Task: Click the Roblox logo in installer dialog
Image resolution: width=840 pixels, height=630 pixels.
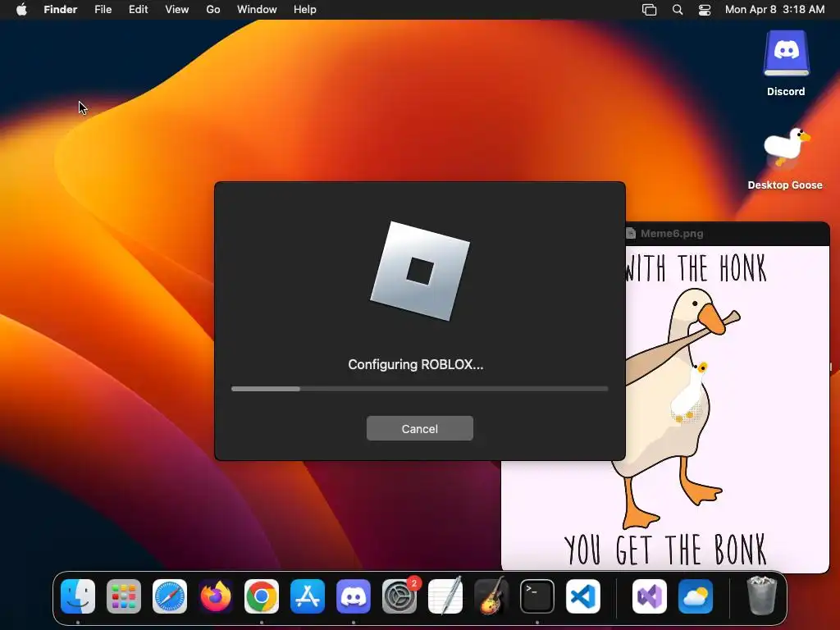Action: (420, 271)
